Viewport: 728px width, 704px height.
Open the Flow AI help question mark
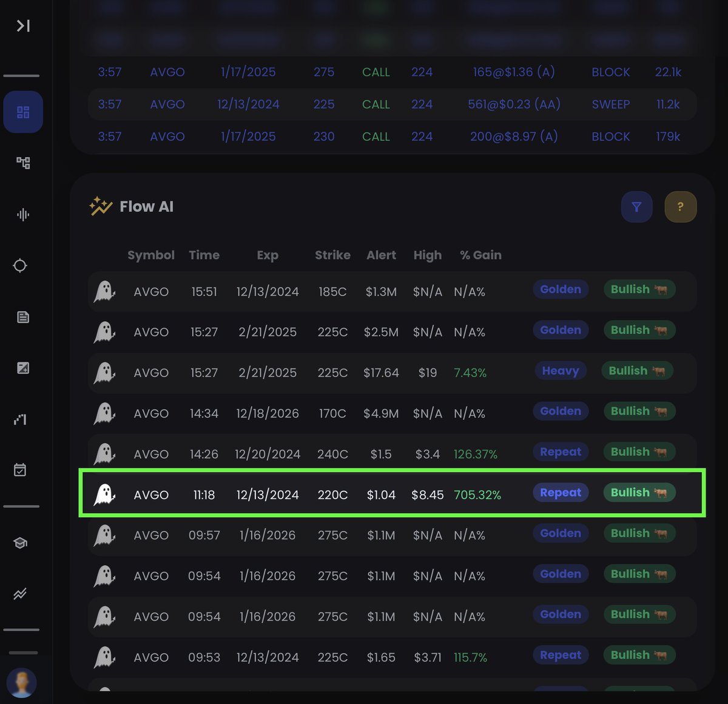pos(681,207)
